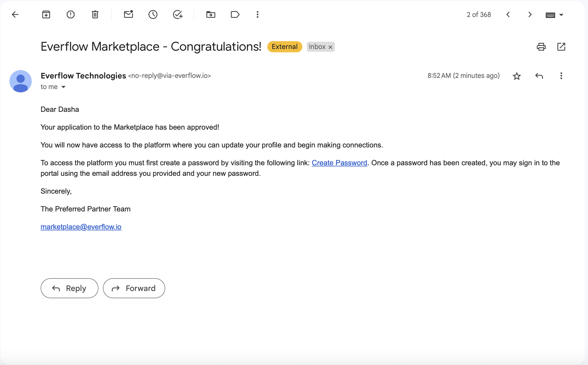Click the '2 of 368' counter
588x365 pixels.
(479, 15)
